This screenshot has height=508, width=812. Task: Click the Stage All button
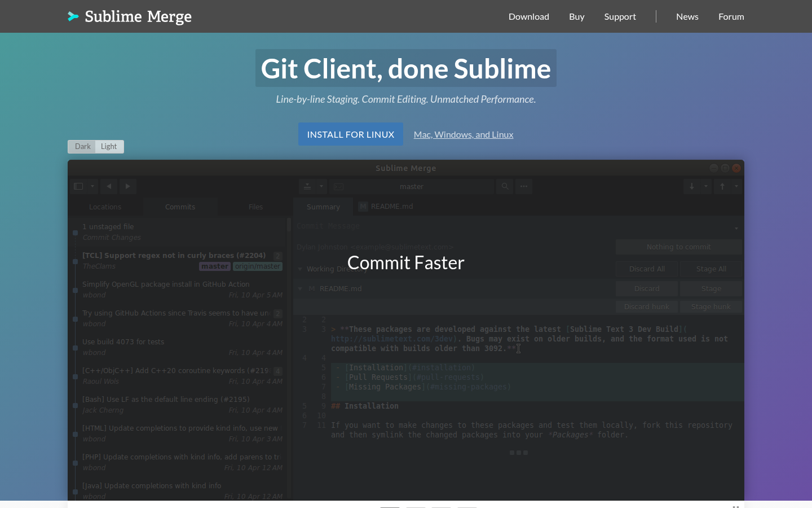coord(711,269)
